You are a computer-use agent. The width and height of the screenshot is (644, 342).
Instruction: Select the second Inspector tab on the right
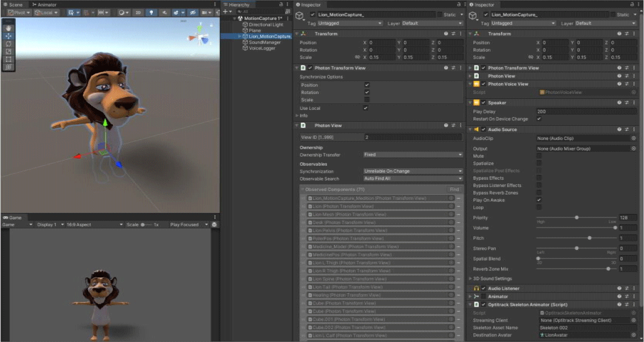coord(481,5)
